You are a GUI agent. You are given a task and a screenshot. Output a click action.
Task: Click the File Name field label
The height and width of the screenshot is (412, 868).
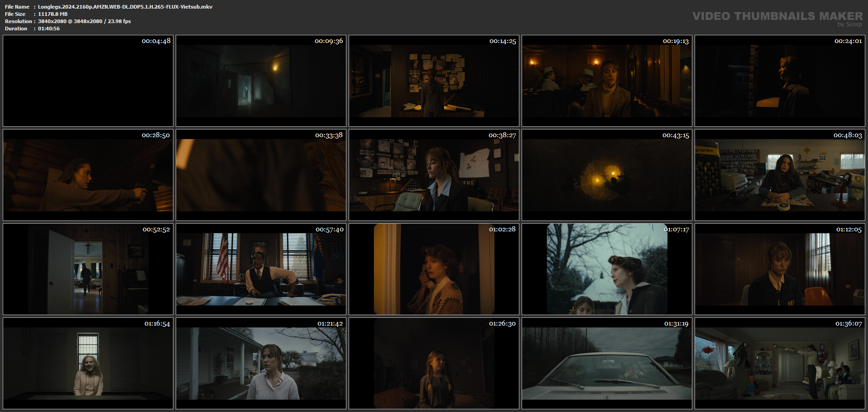tap(17, 7)
